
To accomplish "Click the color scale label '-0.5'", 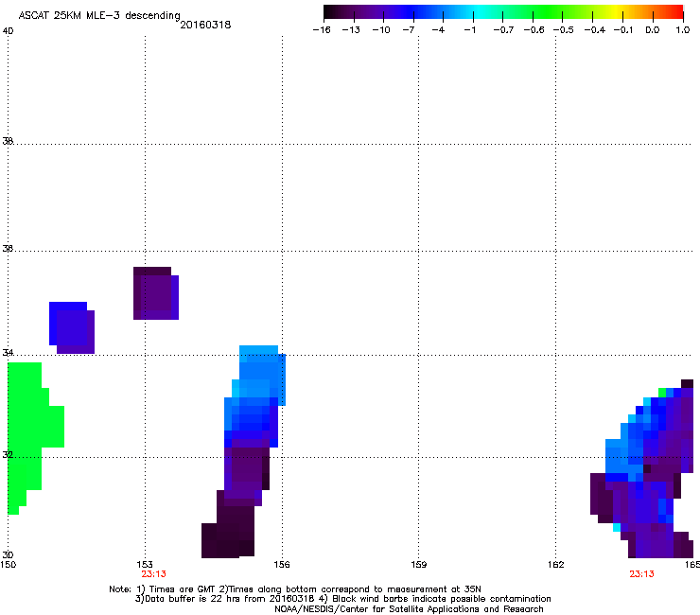I will click(x=564, y=30).
